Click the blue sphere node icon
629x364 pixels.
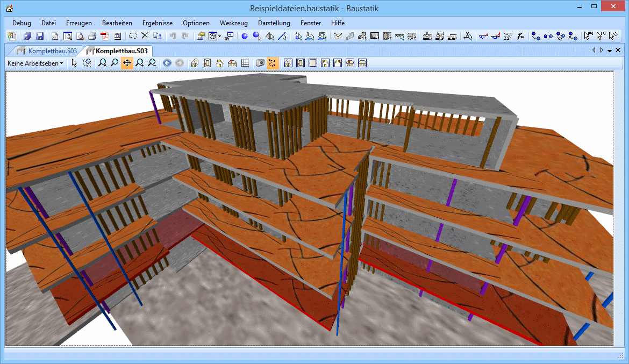pyautogui.click(x=244, y=37)
